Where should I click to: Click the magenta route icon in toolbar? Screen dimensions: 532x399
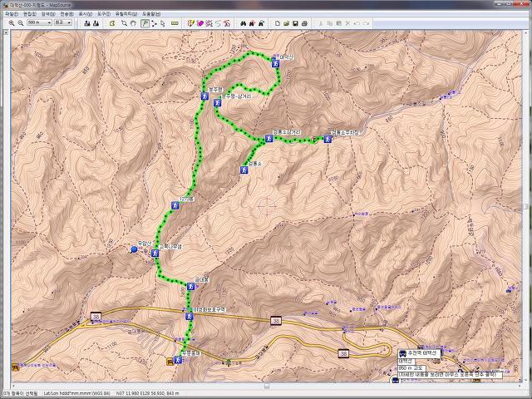click(x=209, y=23)
